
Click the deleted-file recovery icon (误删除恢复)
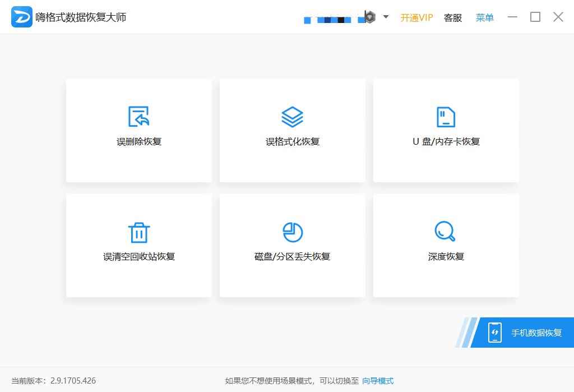(x=139, y=117)
